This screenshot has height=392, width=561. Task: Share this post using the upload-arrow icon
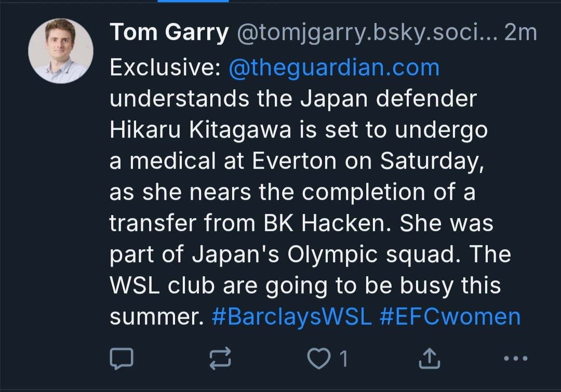[x=429, y=358]
